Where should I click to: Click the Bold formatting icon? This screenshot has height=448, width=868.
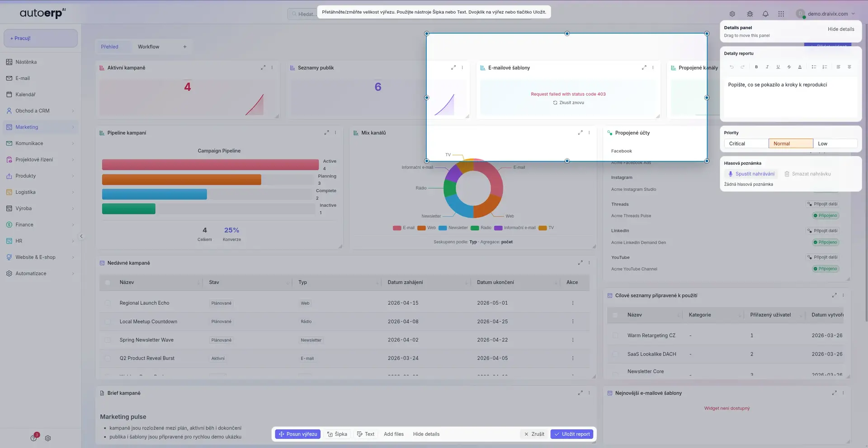[756, 67]
